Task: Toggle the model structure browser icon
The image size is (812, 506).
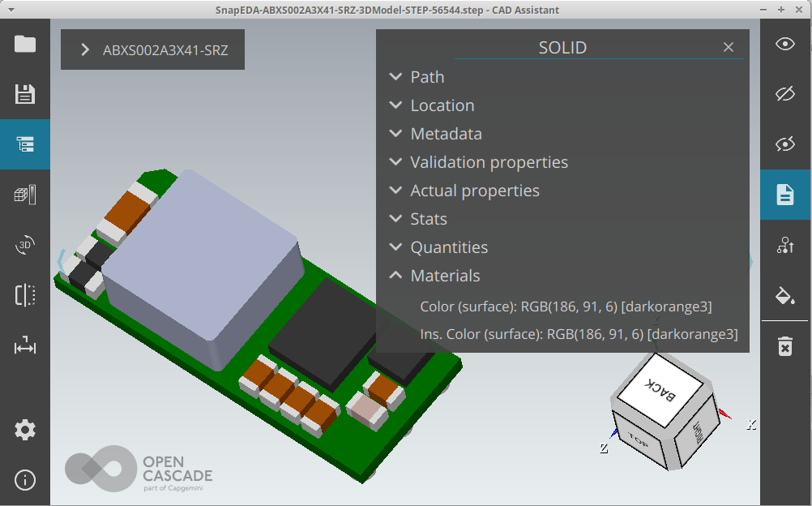Action: coord(25,144)
